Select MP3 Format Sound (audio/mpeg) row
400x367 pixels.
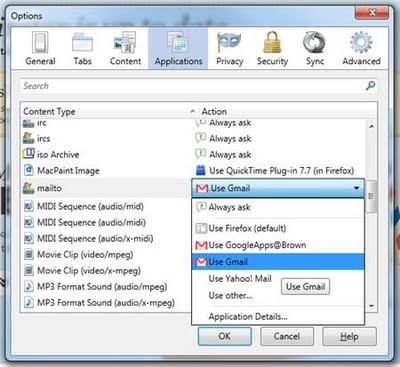pyautogui.click(x=106, y=286)
